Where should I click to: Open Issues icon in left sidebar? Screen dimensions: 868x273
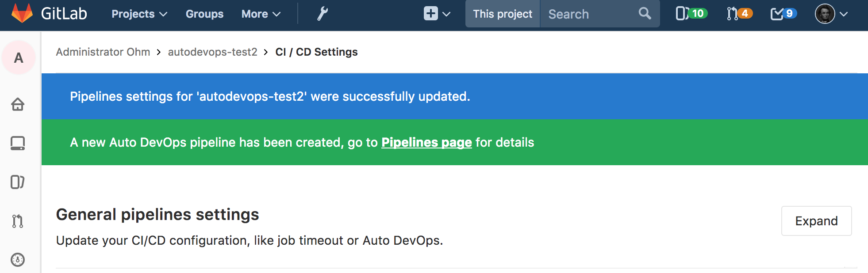coord(18,182)
